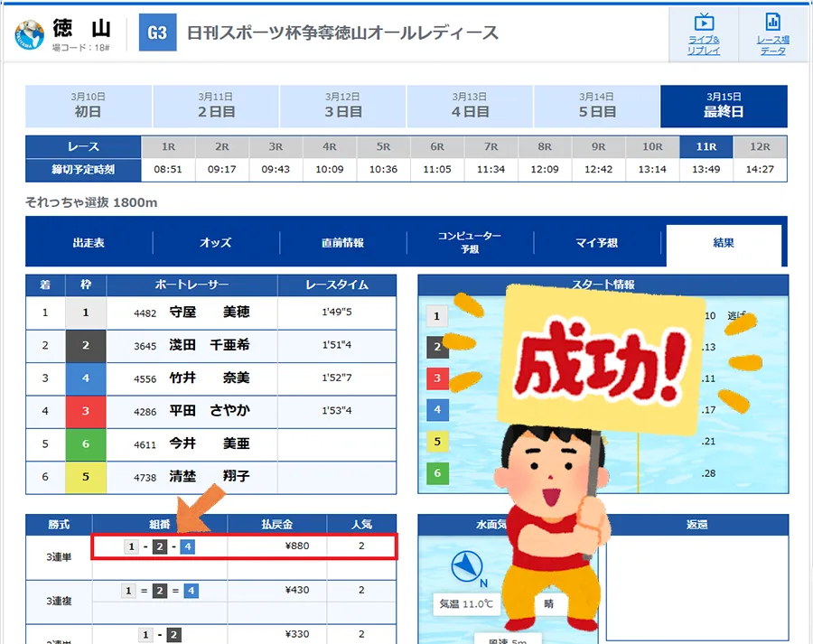Open the ライブ&リプレイ live replay icon
The width and height of the screenshot is (813, 644).
[704, 33]
